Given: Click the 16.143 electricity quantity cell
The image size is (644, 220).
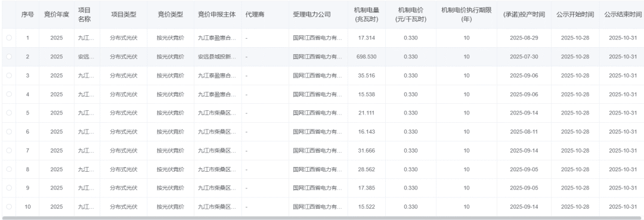Looking at the screenshot, I should 366,132.
